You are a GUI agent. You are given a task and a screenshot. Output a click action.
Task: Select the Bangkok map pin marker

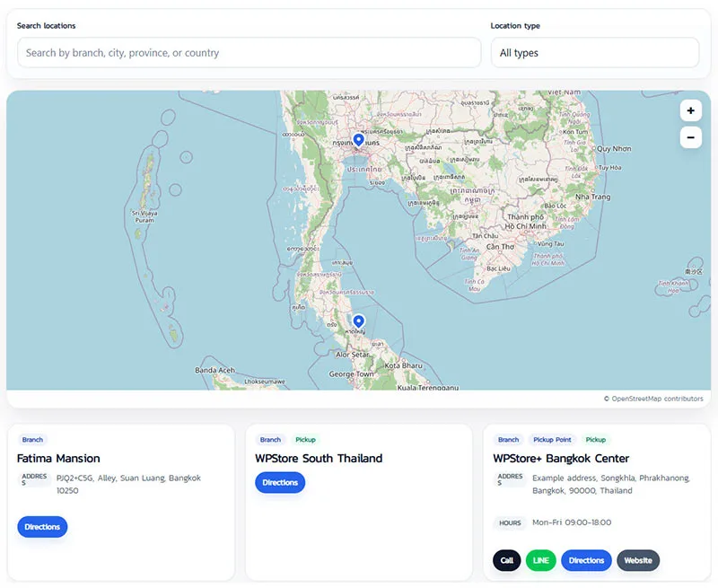point(358,140)
